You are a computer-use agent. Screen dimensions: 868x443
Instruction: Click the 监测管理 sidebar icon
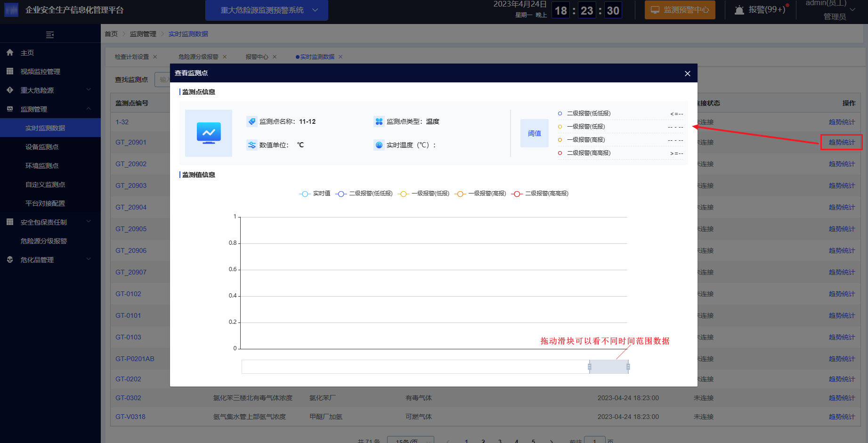pyautogui.click(x=10, y=109)
